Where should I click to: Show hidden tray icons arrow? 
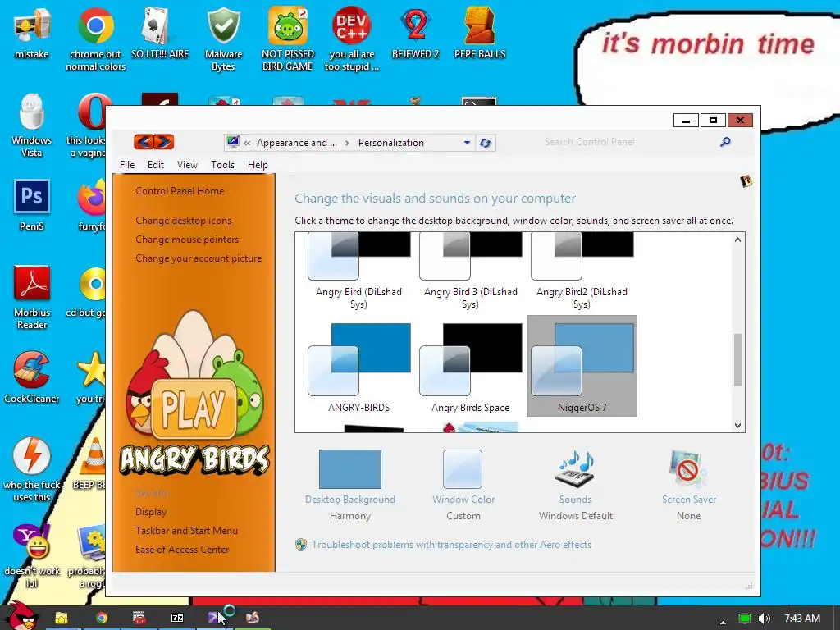tap(724, 622)
